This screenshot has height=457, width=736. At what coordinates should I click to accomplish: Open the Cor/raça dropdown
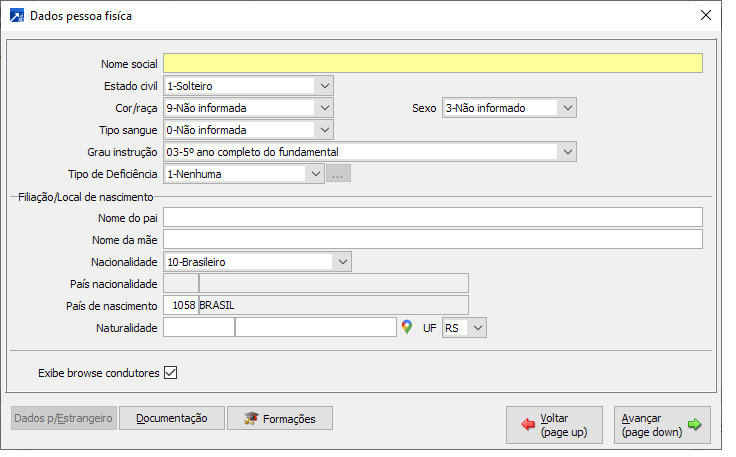point(324,108)
